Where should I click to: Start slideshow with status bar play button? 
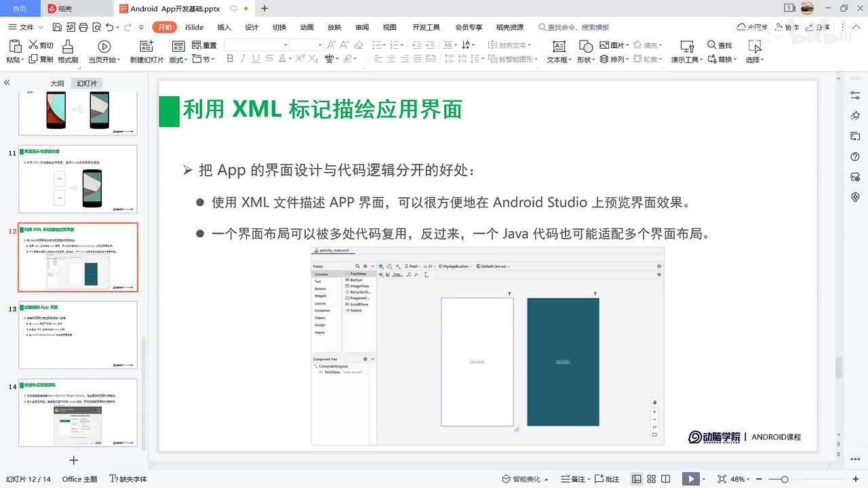[690, 479]
